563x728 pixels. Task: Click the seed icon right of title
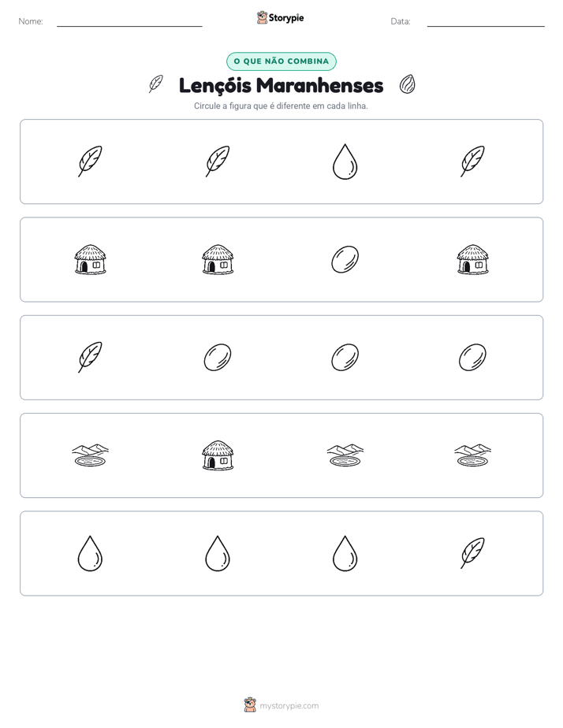[408, 84]
